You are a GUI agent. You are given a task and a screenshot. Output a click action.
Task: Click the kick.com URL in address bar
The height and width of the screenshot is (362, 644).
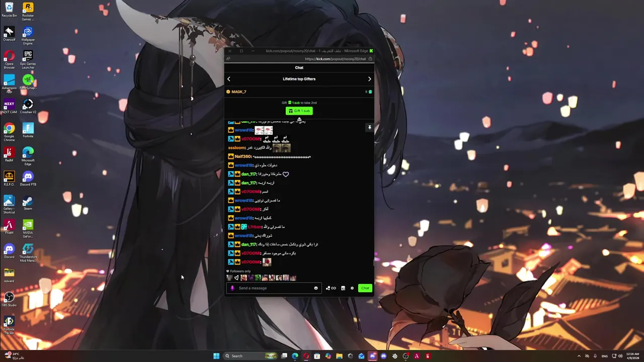(335, 59)
